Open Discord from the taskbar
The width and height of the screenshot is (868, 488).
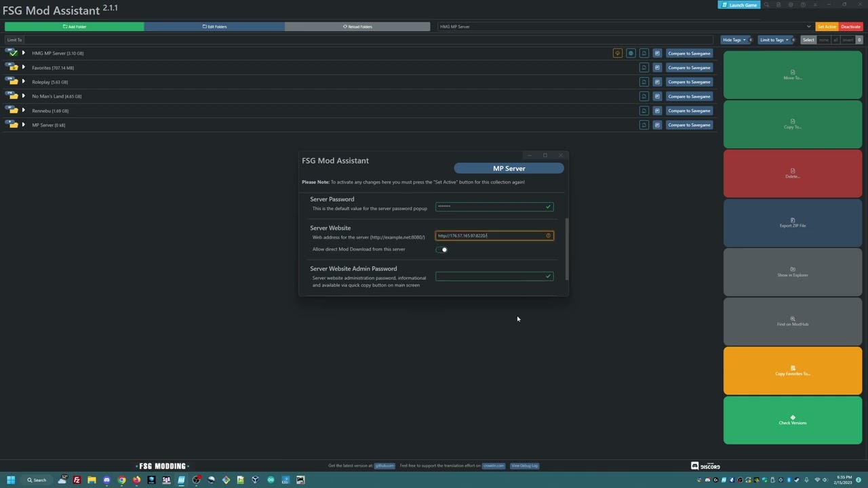pyautogui.click(x=106, y=480)
